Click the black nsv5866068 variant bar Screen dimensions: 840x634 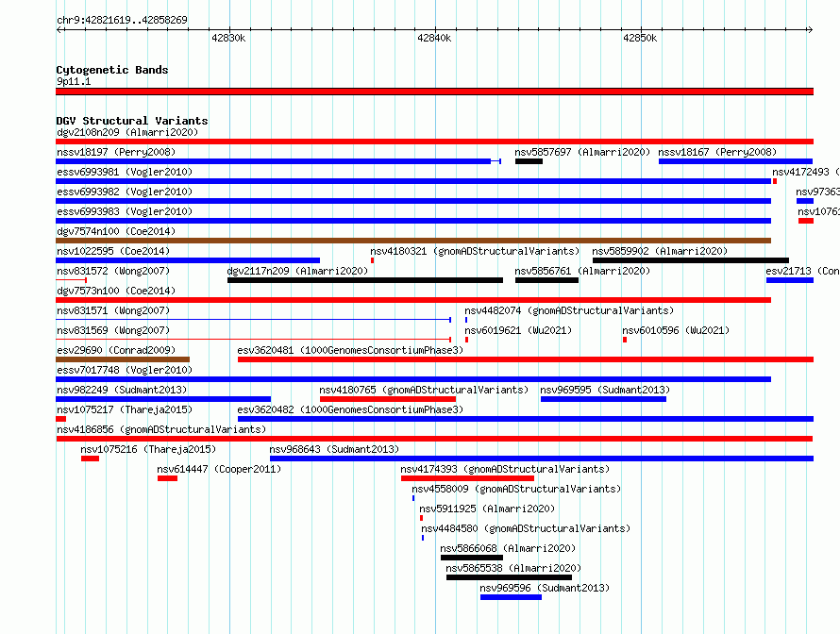click(471, 558)
